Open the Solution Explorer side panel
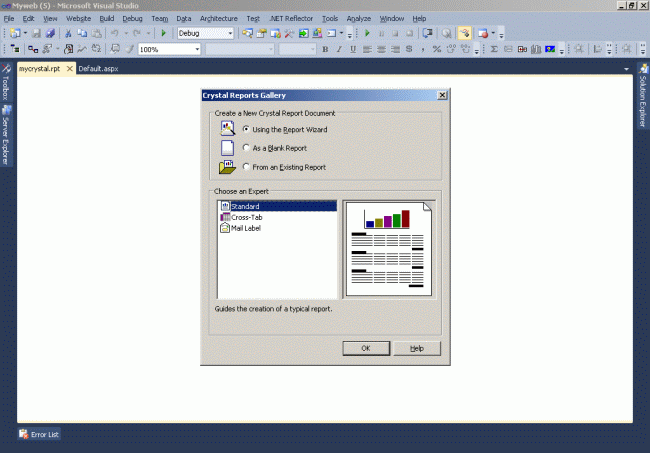Image resolution: width=650 pixels, height=453 pixels. coord(643,95)
